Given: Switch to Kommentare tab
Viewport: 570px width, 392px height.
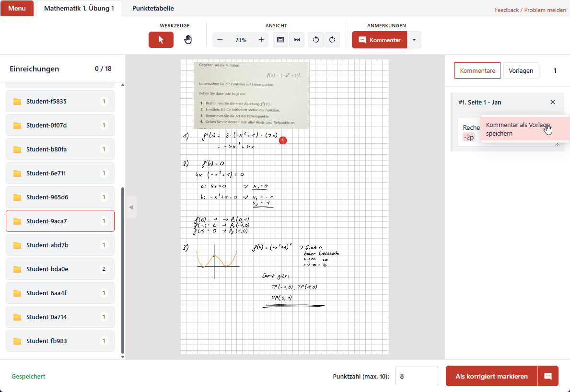Looking at the screenshot, I should [x=477, y=70].
